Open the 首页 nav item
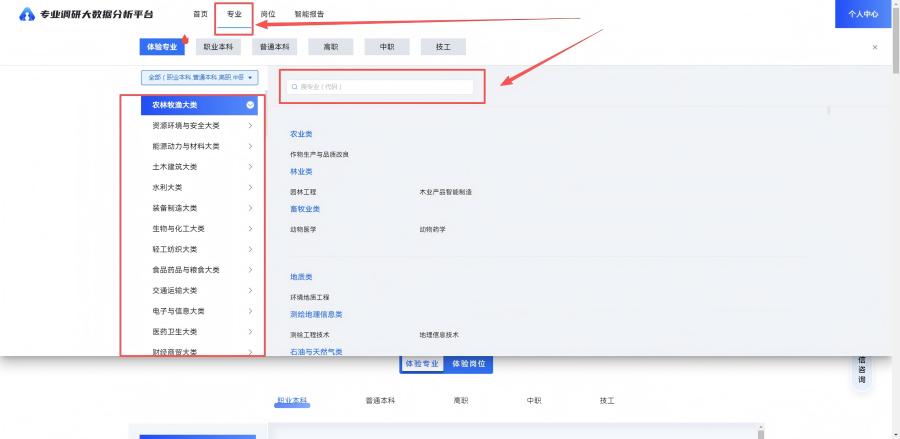Viewport: 900px width, 439px height. [x=200, y=14]
